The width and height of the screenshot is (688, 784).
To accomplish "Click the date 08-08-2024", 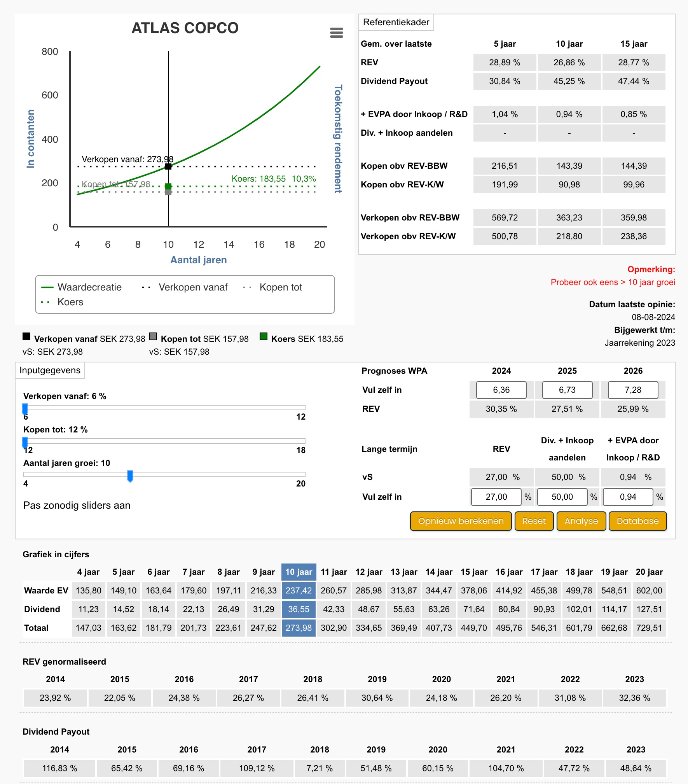I will [x=653, y=317].
